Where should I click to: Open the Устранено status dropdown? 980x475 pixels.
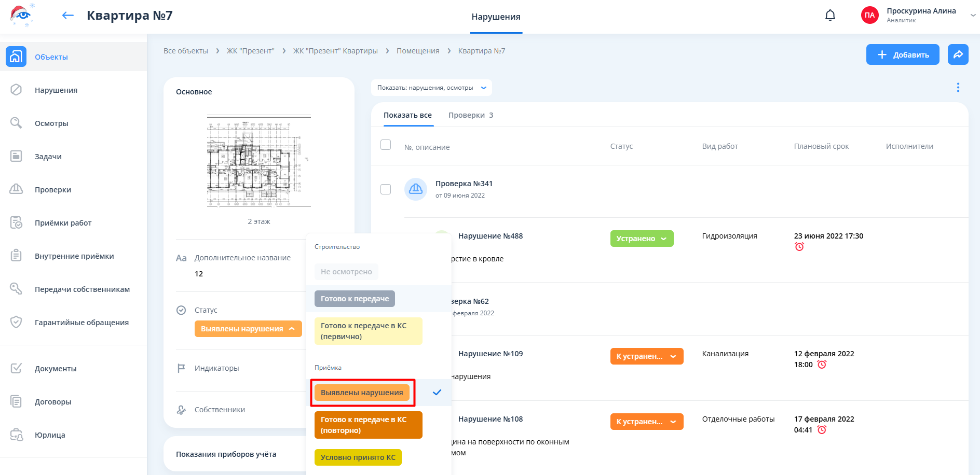click(x=641, y=239)
